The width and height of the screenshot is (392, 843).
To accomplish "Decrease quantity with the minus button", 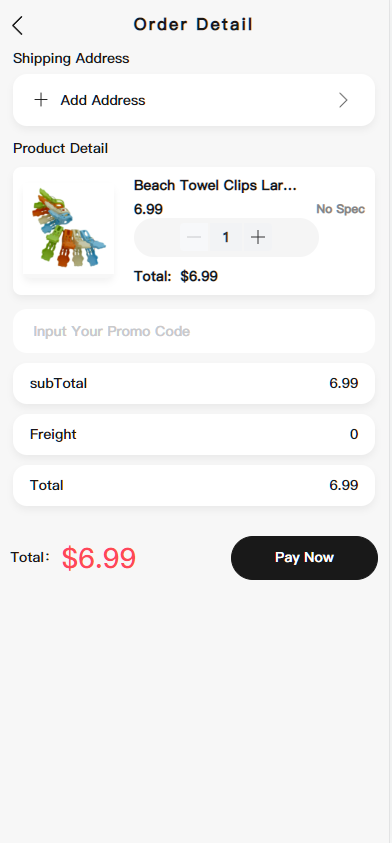I will click(x=194, y=237).
